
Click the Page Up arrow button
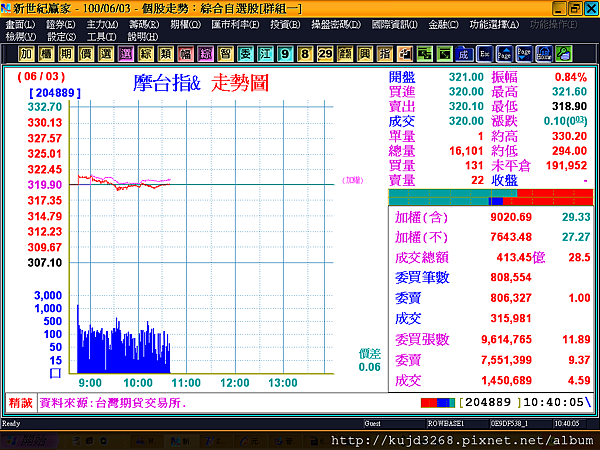point(504,54)
